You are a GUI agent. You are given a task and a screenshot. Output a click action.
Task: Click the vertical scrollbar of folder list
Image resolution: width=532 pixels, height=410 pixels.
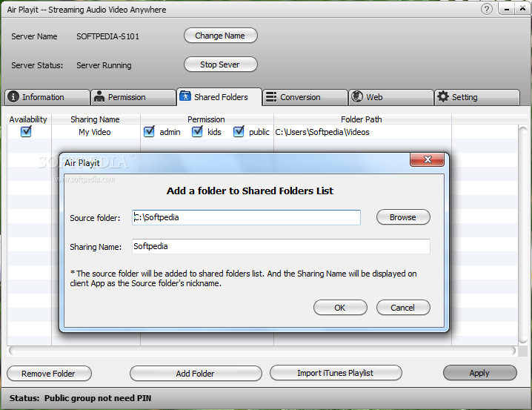coord(523,235)
